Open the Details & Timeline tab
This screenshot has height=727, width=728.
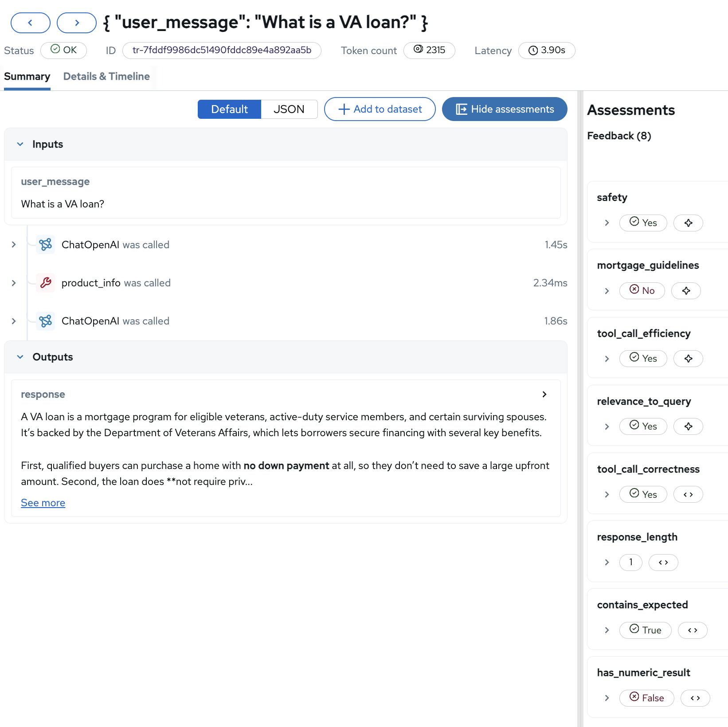[106, 77]
